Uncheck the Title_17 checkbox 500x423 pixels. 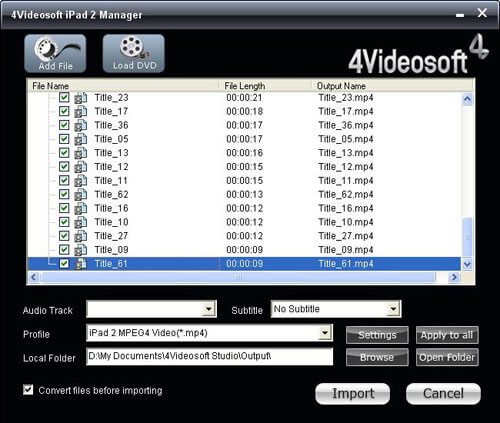(x=64, y=111)
